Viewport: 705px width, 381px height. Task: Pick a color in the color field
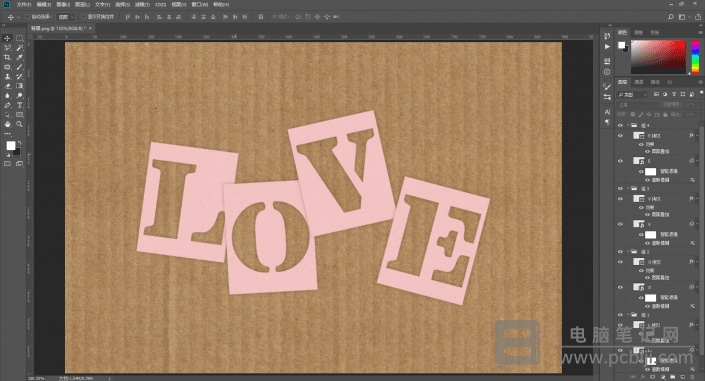point(659,57)
